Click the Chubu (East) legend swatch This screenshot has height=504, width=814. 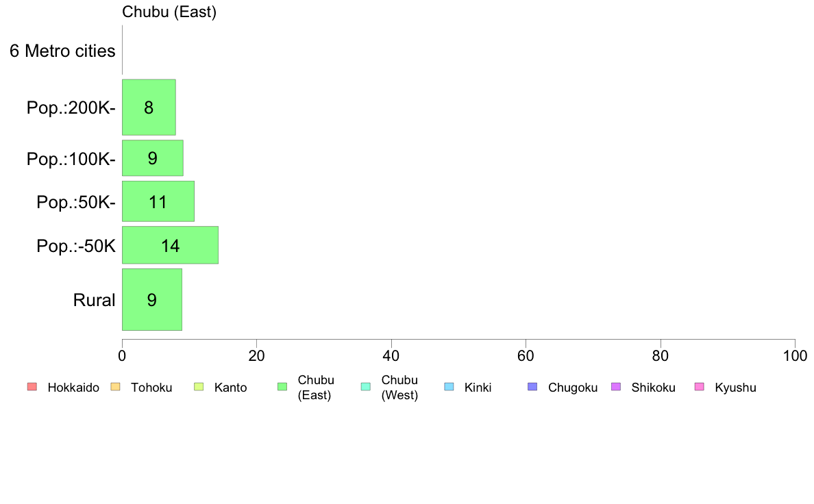click(282, 387)
